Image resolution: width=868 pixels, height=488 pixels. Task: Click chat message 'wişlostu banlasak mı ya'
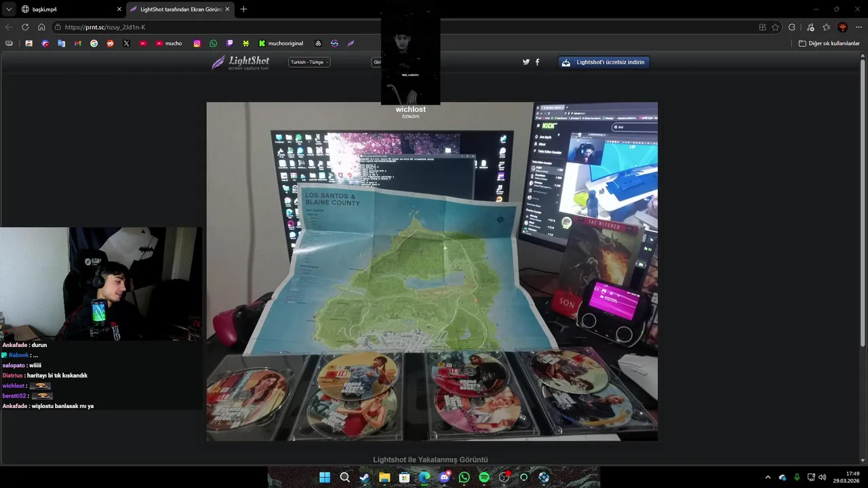62,406
